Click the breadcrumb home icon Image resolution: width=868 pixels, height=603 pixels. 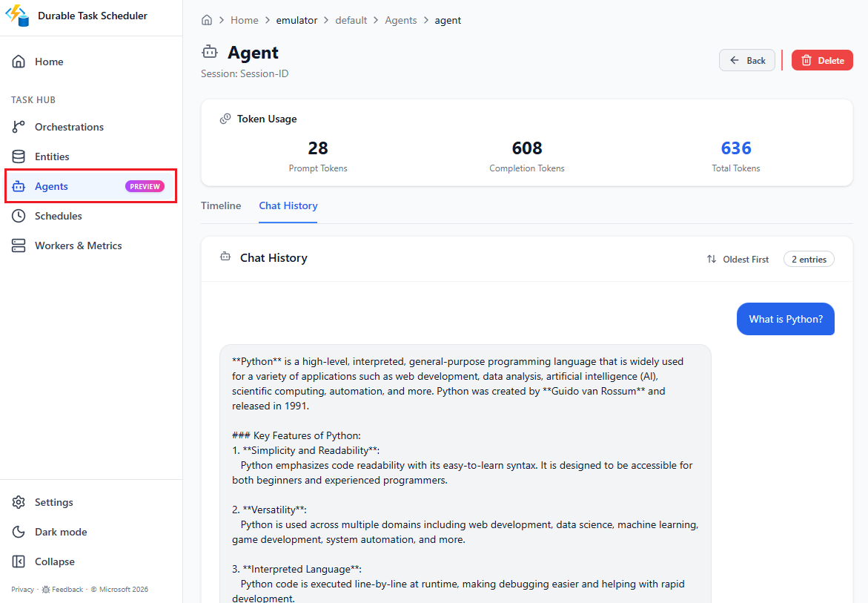tap(207, 21)
